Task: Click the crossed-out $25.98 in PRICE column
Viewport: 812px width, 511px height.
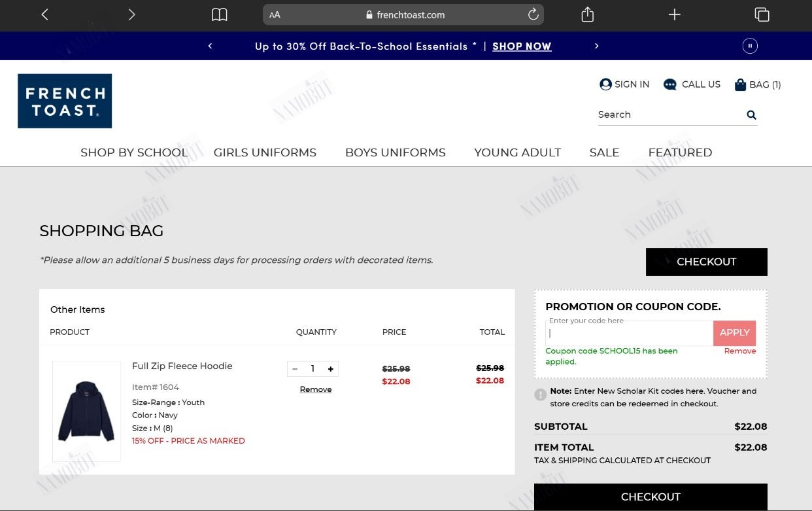Action: point(396,369)
